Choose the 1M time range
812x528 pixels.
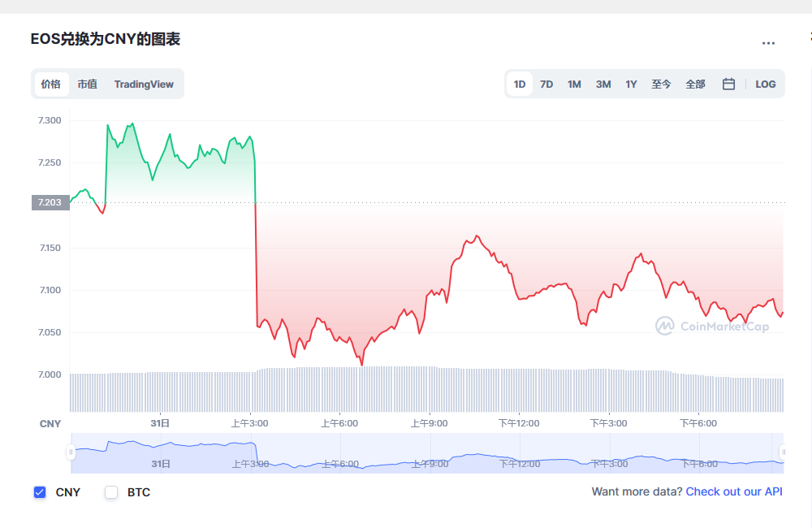(574, 84)
